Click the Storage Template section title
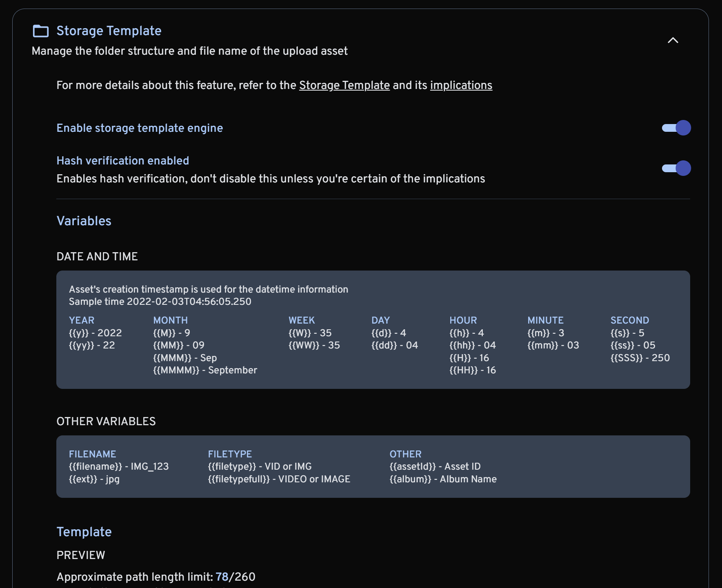The image size is (722, 588). pyautogui.click(x=109, y=31)
